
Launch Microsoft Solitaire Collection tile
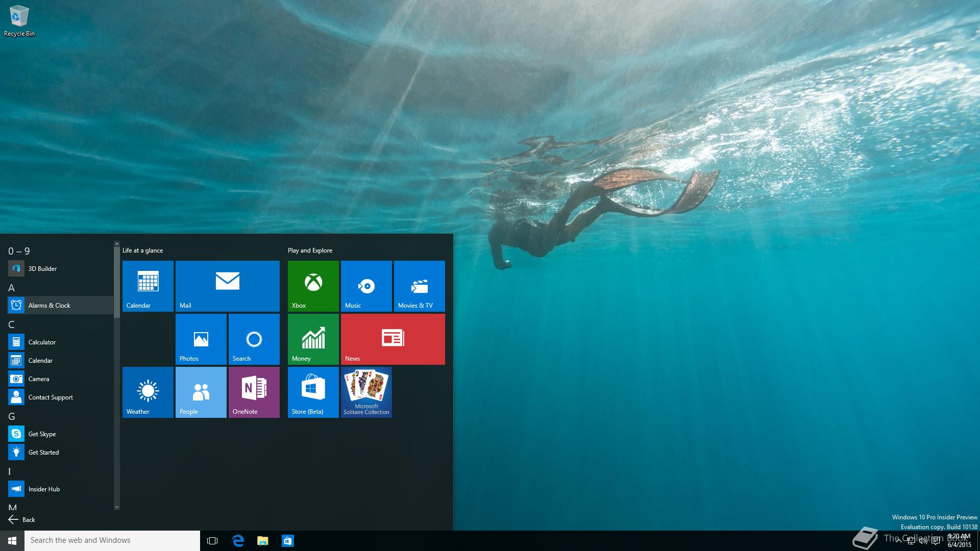coord(366,392)
